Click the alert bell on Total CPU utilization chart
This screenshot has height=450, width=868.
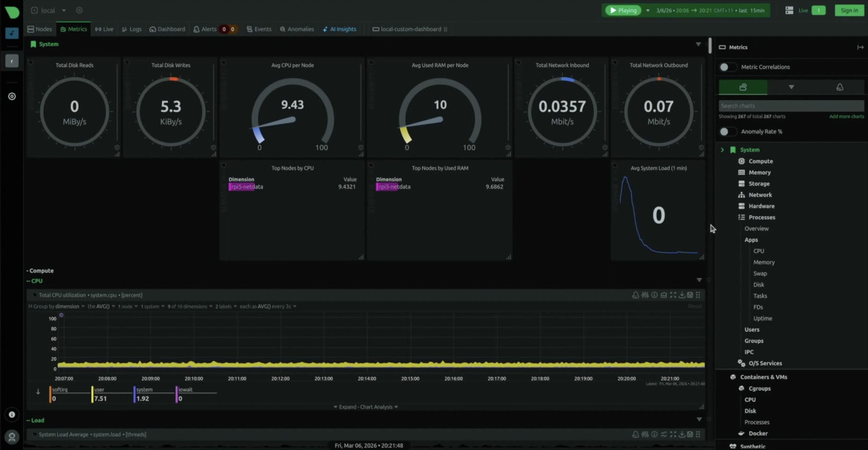point(635,295)
